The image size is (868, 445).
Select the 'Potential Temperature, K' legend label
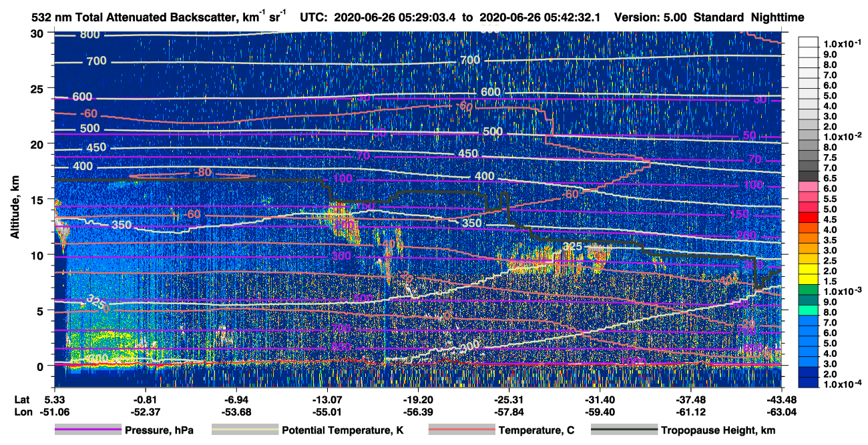click(x=343, y=431)
